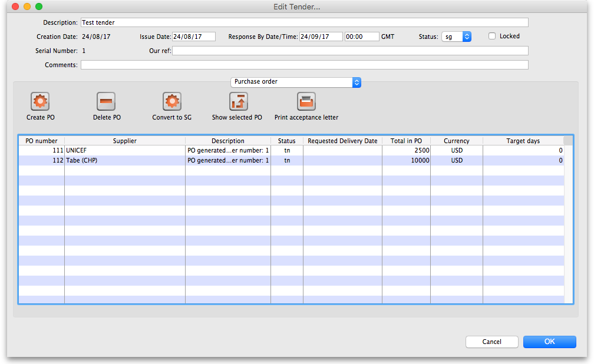Click the Comments input field
This screenshot has height=364, width=594.
tap(304, 65)
